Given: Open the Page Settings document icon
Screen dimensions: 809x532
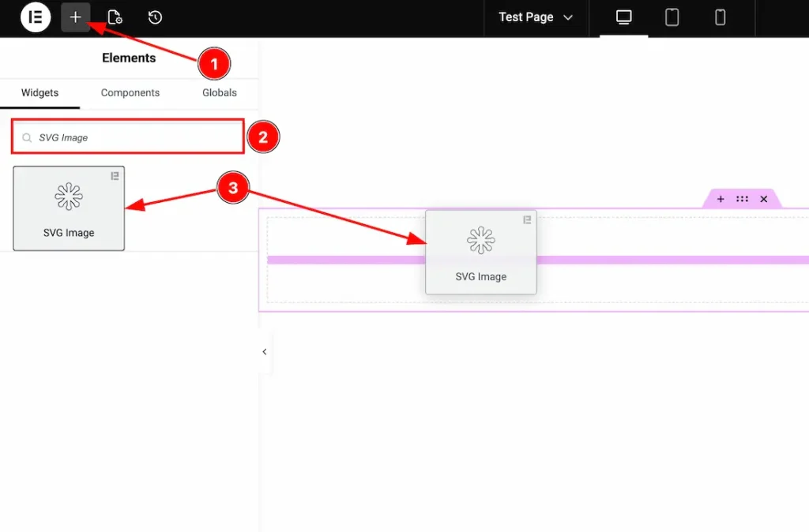Looking at the screenshot, I should 115,17.
